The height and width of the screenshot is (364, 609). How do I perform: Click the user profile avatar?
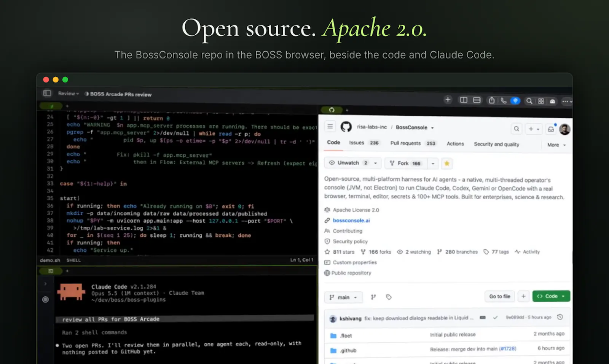(x=564, y=129)
